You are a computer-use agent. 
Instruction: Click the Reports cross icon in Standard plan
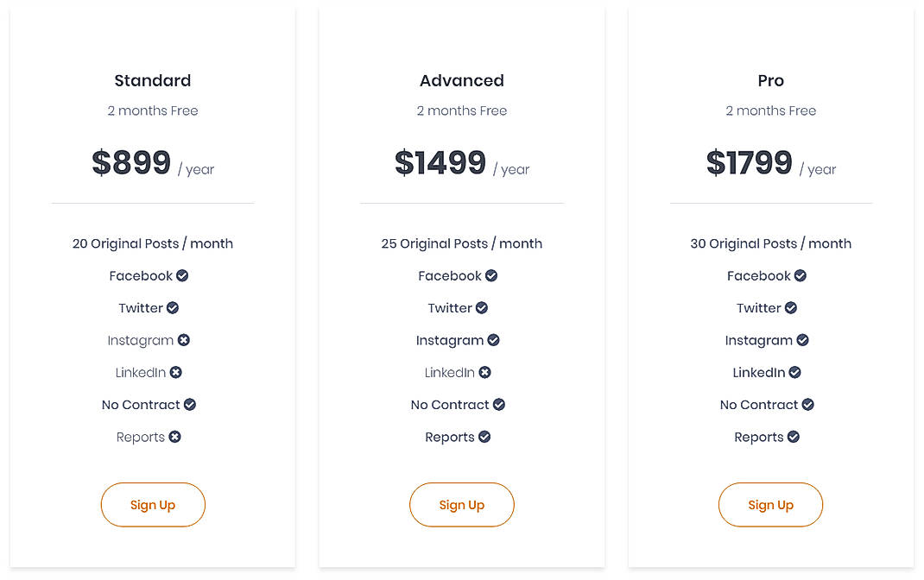[x=175, y=437]
